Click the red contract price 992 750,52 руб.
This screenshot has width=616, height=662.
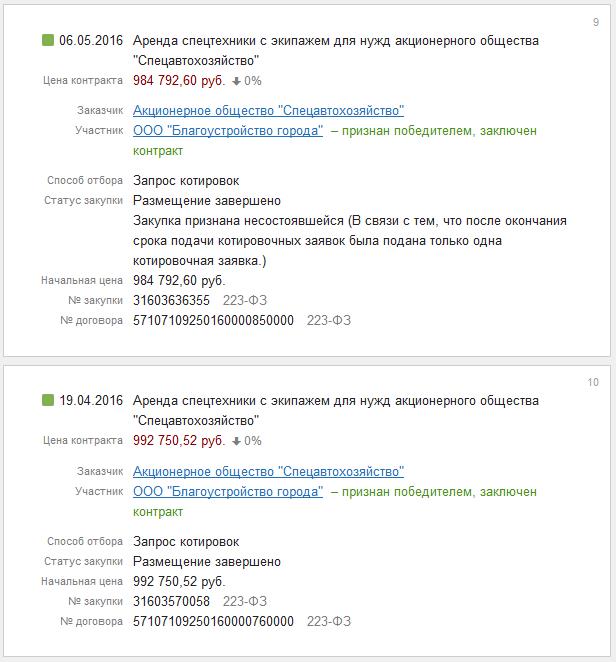tap(179, 440)
